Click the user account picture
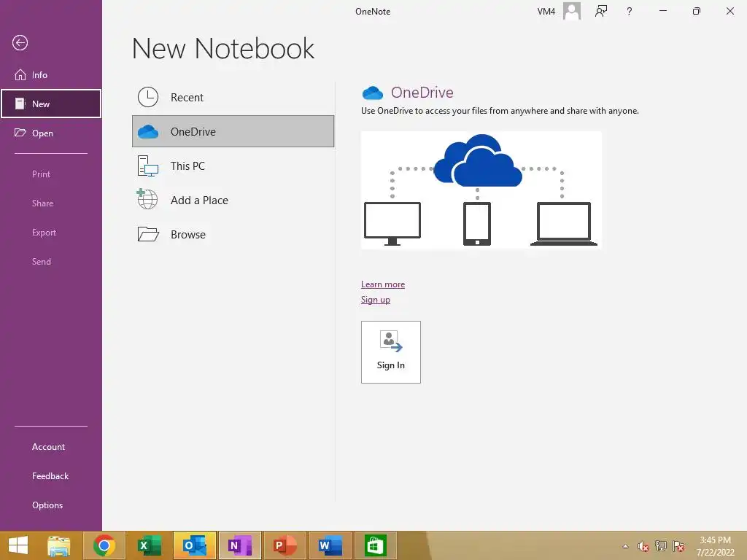The image size is (747, 560). [572, 11]
